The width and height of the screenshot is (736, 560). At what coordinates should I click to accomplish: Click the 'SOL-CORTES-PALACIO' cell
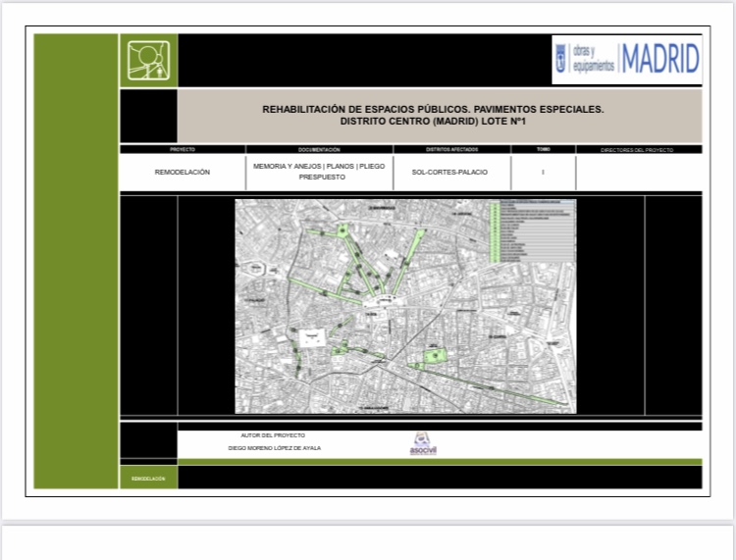point(449,173)
